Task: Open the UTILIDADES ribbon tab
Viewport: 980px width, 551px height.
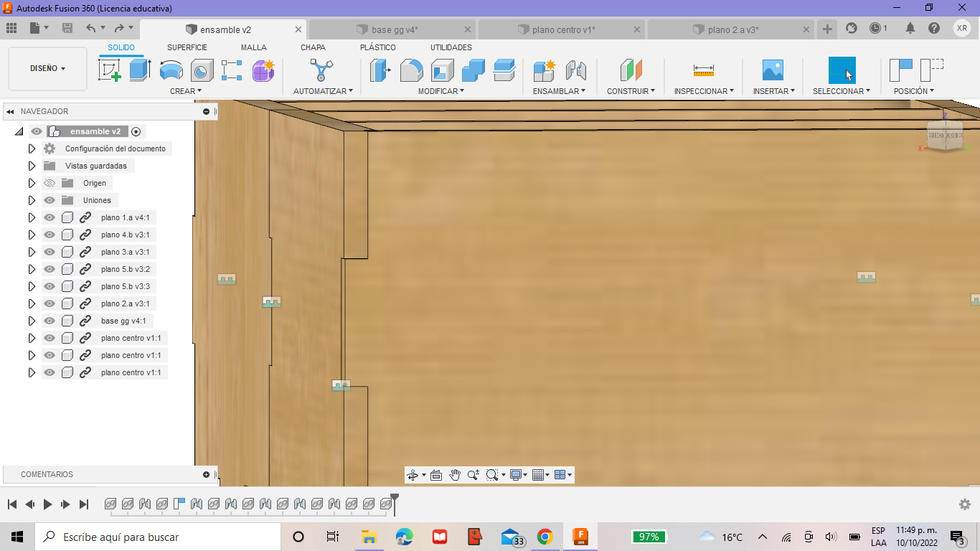Action: tap(451, 47)
